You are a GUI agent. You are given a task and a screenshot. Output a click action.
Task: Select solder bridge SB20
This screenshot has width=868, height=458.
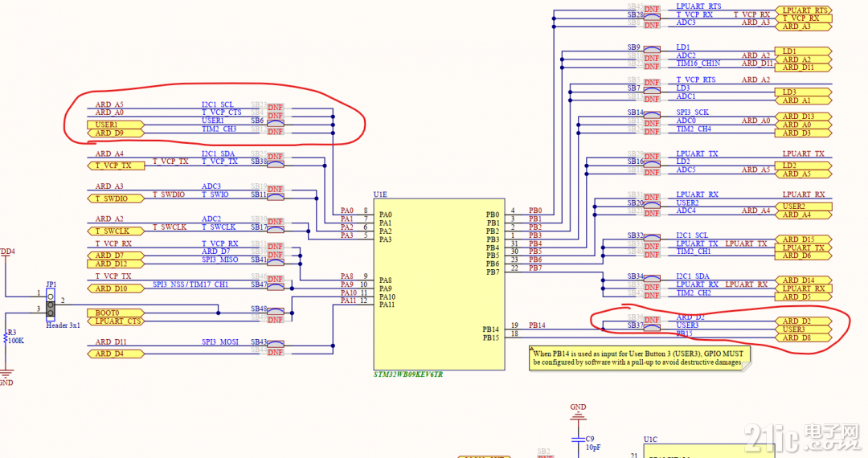pyautogui.click(x=652, y=205)
